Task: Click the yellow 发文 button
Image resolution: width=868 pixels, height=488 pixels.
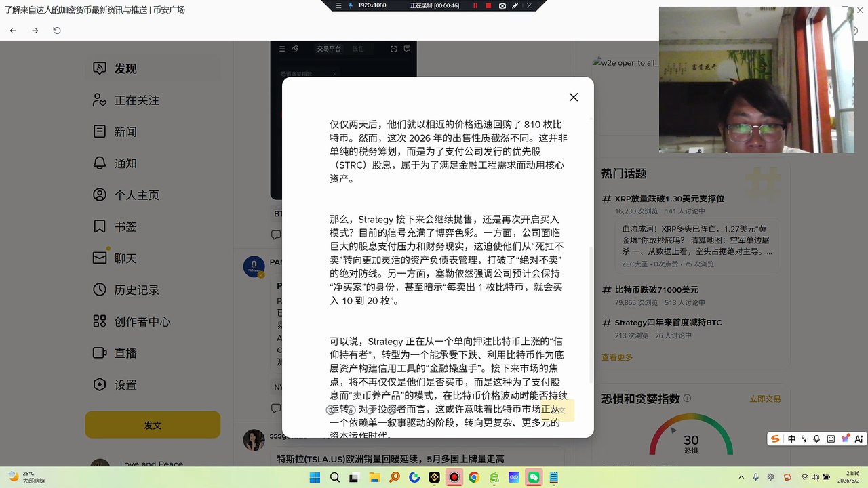Action: (x=153, y=425)
